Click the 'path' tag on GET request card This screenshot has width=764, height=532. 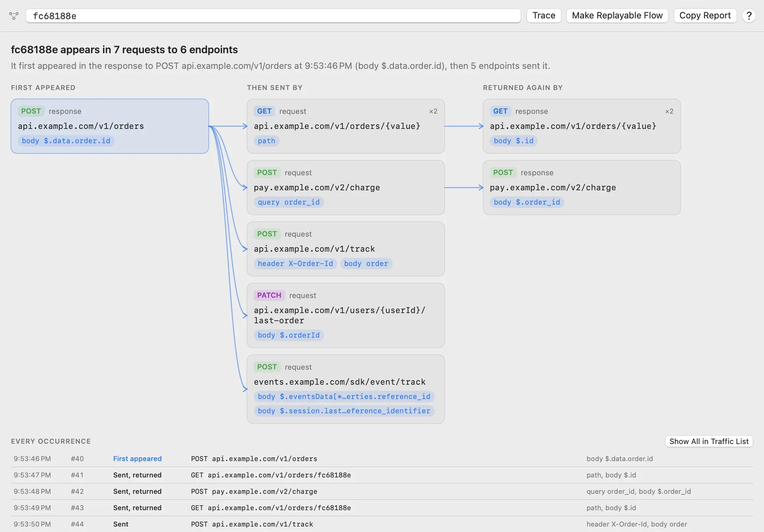point(267,141)
